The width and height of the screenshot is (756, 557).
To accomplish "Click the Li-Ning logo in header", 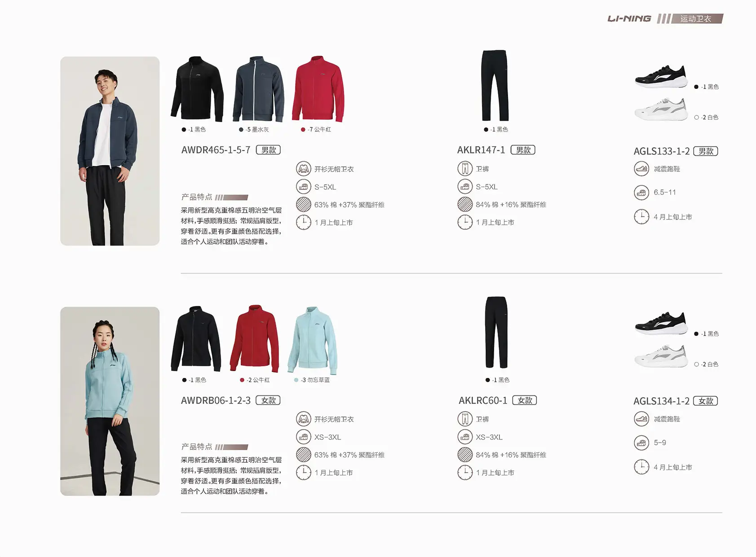I will (629, 18).
